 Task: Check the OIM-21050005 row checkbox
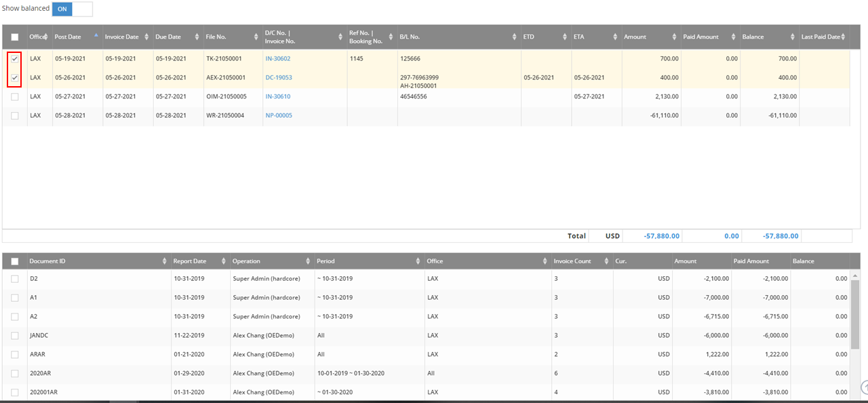14,97
